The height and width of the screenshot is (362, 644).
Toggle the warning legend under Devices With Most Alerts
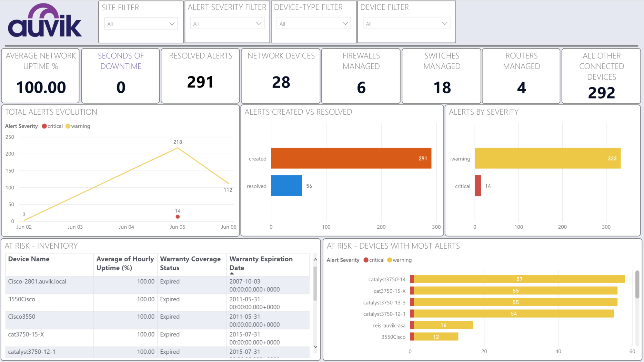(399, 260)
